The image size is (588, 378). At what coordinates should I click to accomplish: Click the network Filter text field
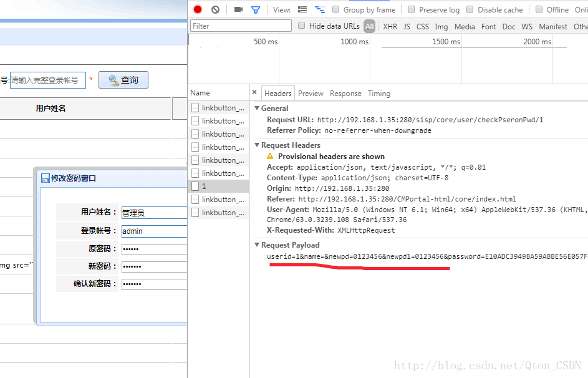click(x=241, y=26)
